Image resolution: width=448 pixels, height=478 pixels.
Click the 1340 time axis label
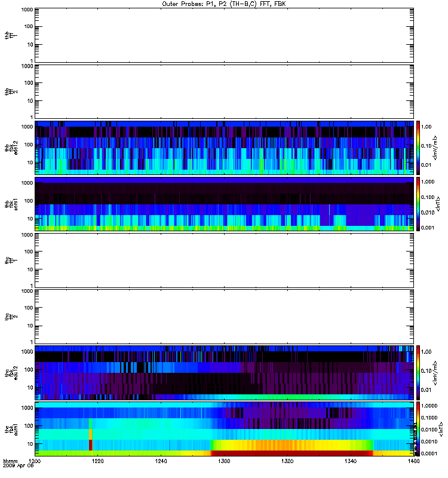coord(351,461)
